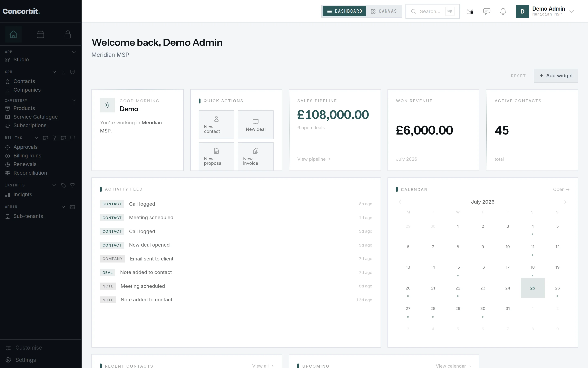Image resolution: width=588 pixels, height=368 pixels.
Task: Click the archive box icon beside BILLING
Action: [72, 138]
